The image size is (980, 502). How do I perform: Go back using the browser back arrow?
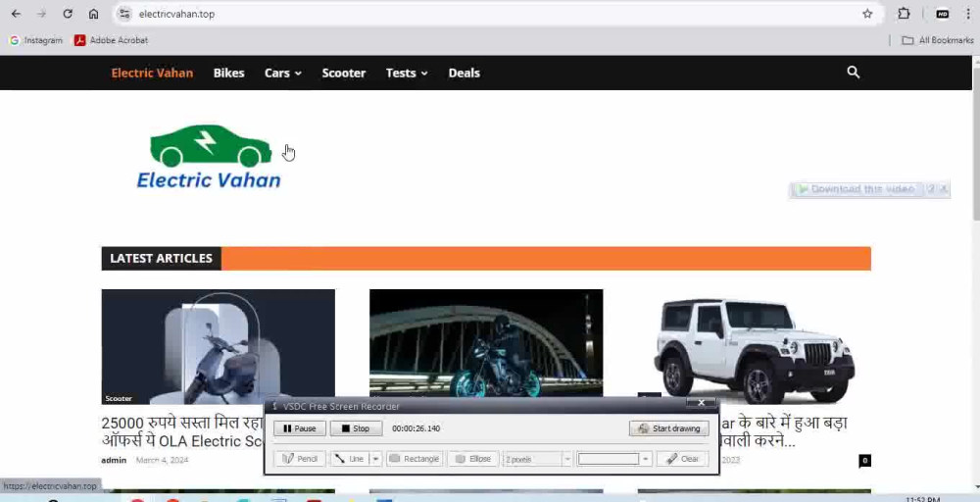click(x=17, y=14)
